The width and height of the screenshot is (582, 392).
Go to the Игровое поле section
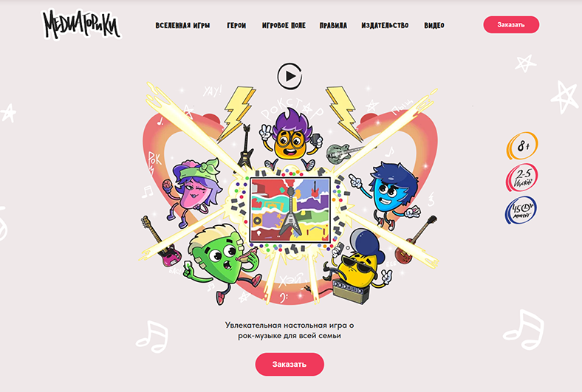pyautogui.click(x=284, y=26)
